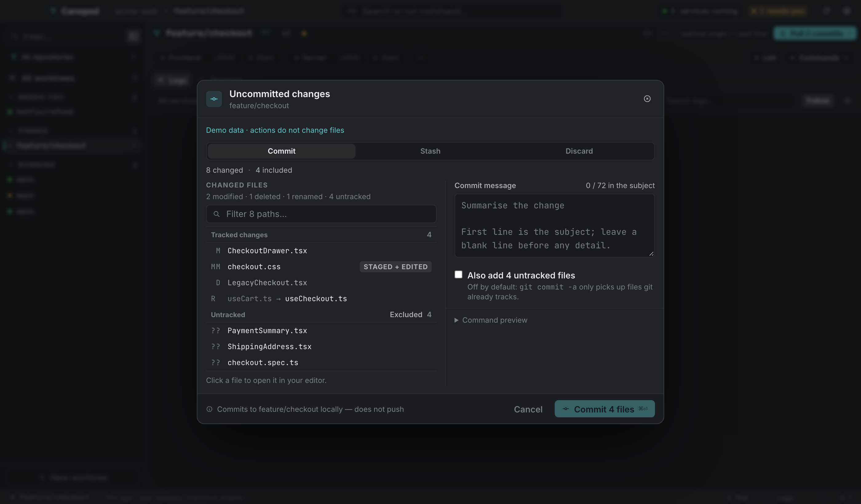Click the Tracked changes group header
861x504 pixels.
tap(321, 234)
